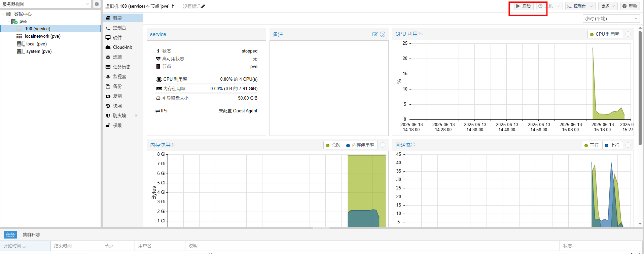Sort by the 用户名 column header
644x254 pixels.
(160, 246)
